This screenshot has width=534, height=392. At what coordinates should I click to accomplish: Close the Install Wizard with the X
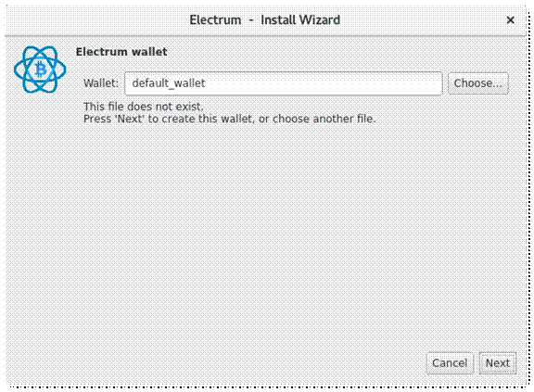510,20
